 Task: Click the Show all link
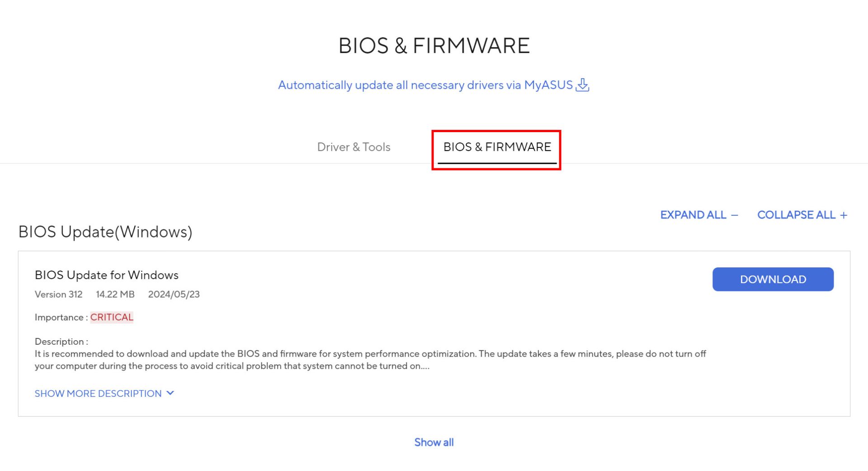(434, 442)
